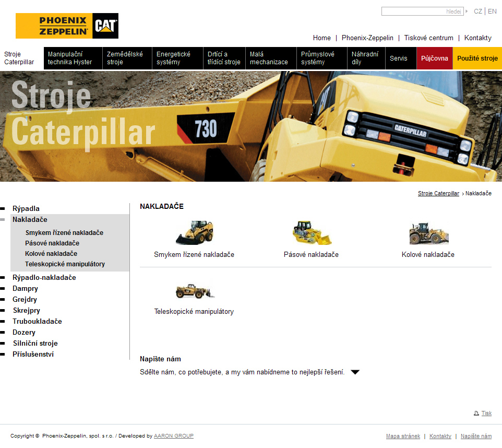This screenshot has width=502, height=448.
Task: Click the track loader image
Action: 312,233
